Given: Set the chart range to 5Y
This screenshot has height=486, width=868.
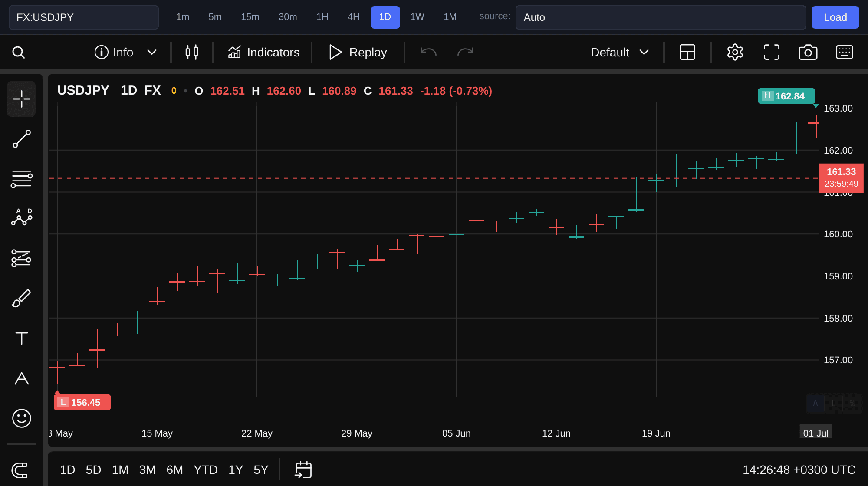Looking at the screenshot, I should pyautogui.click(x=261, y=470).
